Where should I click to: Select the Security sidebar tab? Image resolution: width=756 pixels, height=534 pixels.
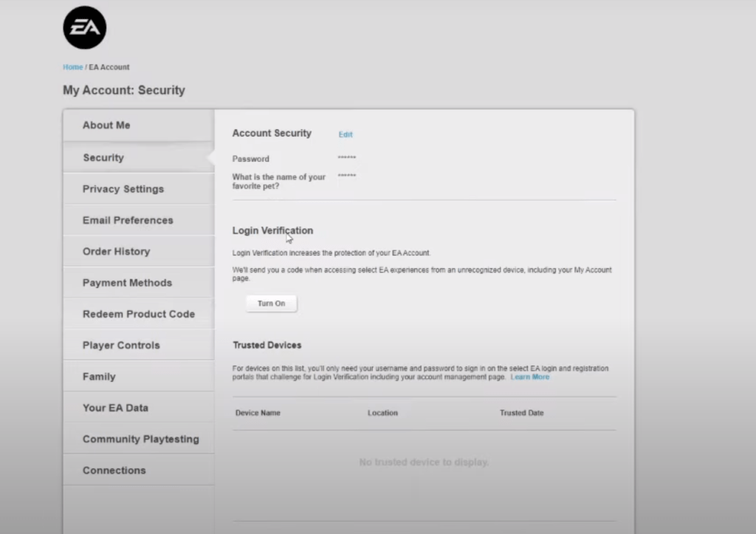point(138,158)
